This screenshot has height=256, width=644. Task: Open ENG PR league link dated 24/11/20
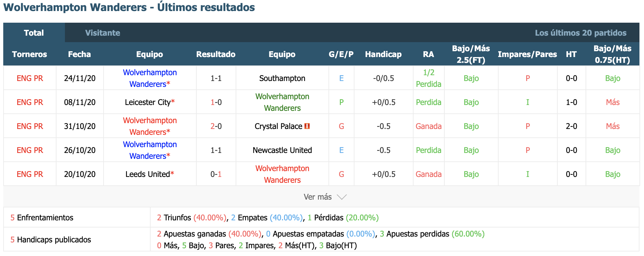tap(30, 78)
